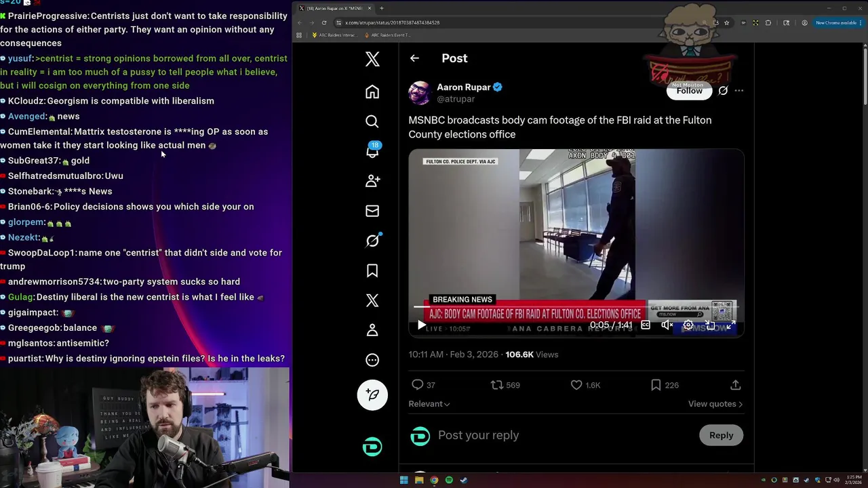Open Bookmarks in X sidebar
The image size is (868, 488).
(372, 270)
